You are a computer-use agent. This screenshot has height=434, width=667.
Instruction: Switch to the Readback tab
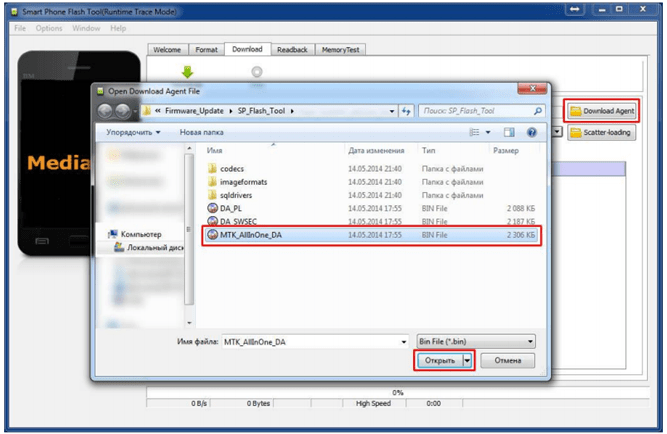(x=291, y=49)
